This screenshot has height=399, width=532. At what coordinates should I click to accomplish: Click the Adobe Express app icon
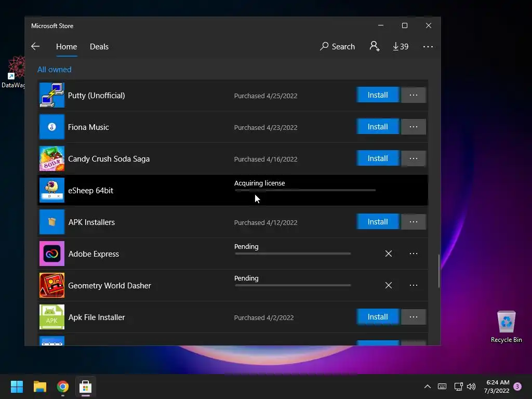tap(52, 254)
